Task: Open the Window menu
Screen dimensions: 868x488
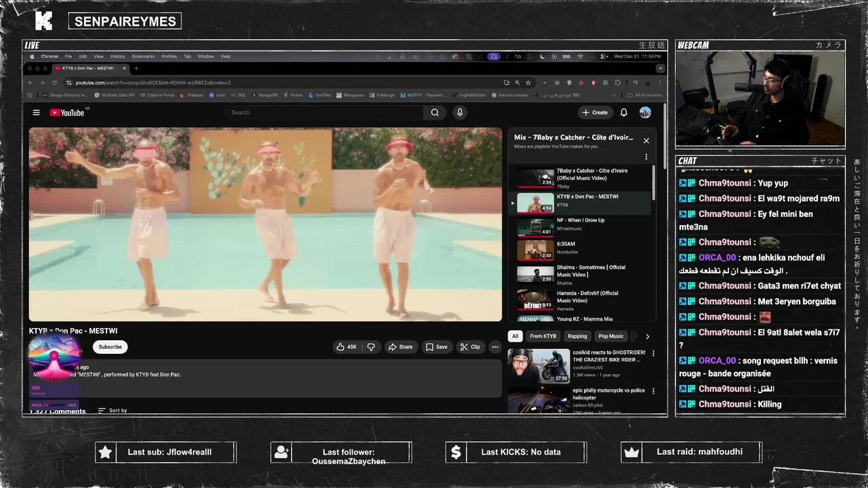Action: point(205,56)
